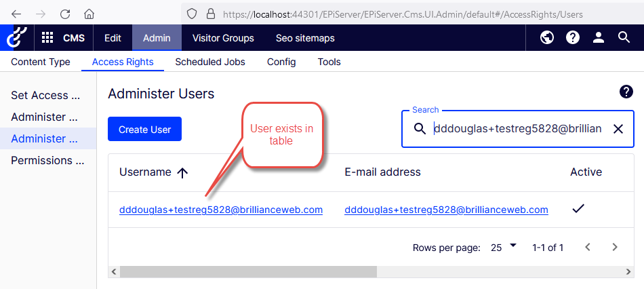Click the global search magnifier icon

pyautogui.click(x=624, y=38)
